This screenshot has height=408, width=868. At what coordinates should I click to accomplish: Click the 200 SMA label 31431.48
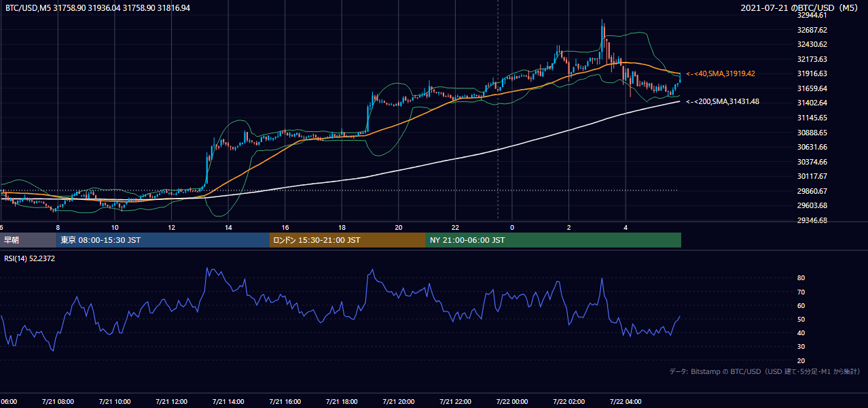[x=723, y=102]
